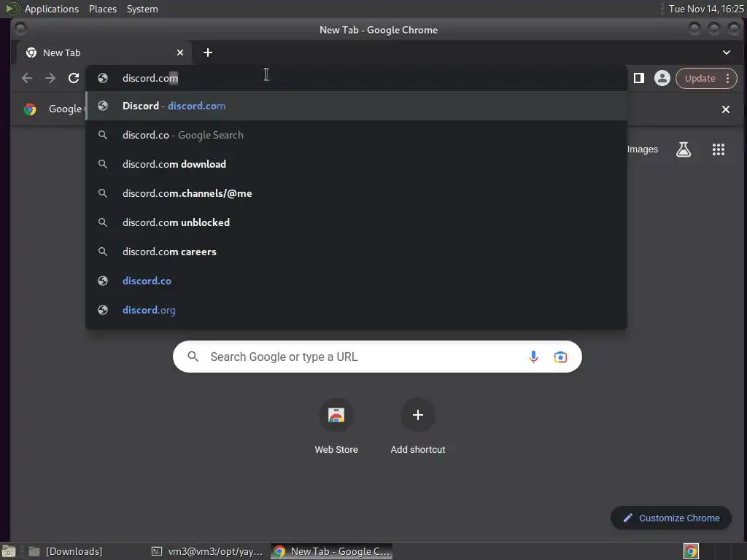Open the three-dot Chrome menu

coord(727,78)
